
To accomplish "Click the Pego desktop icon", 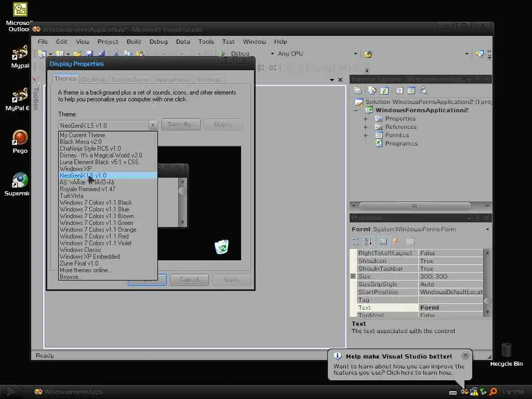I will pyautogui.click(x=20, y=142).
